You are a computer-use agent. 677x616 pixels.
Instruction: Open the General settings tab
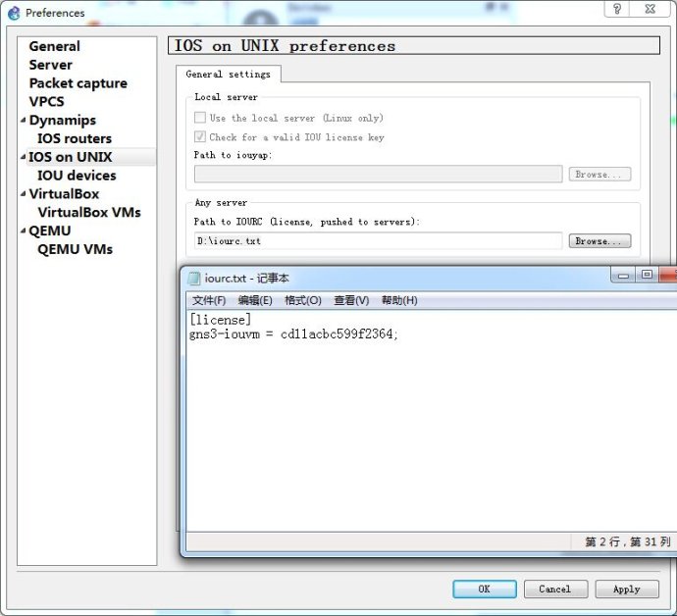228,75
